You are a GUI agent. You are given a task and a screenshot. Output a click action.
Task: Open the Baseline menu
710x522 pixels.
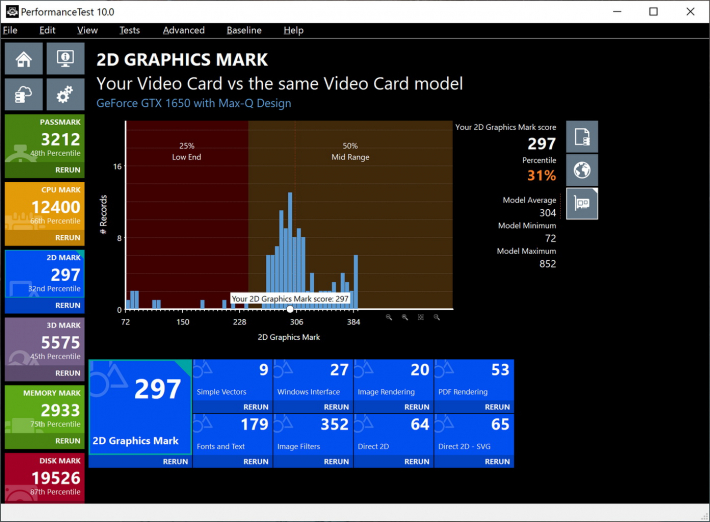[x=244, y=31]
